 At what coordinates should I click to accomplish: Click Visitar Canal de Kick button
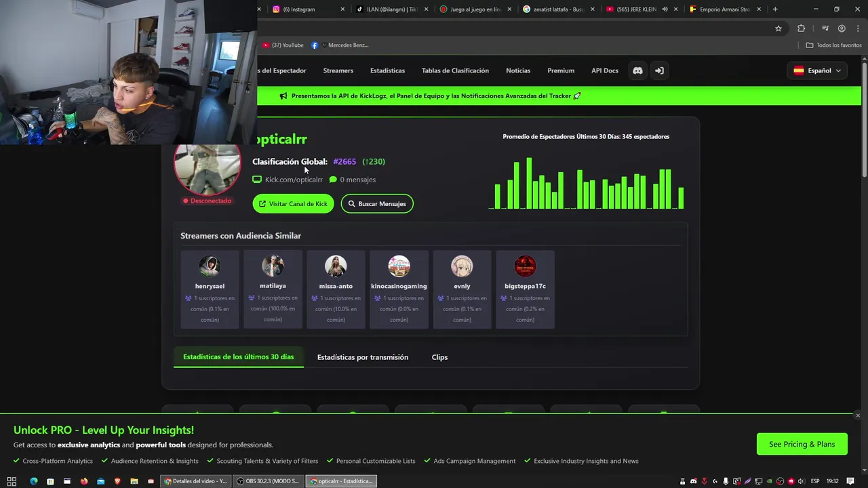[293, 203]
